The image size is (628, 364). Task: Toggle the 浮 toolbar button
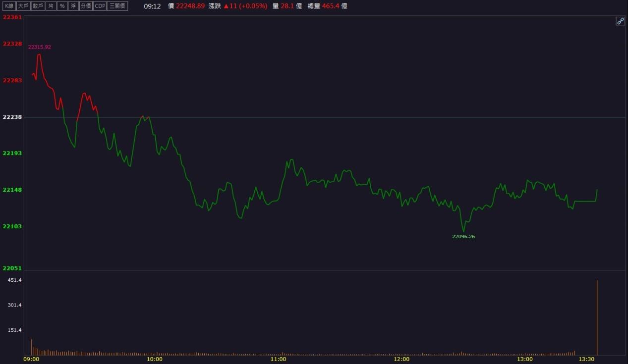[x=73, y=6]
